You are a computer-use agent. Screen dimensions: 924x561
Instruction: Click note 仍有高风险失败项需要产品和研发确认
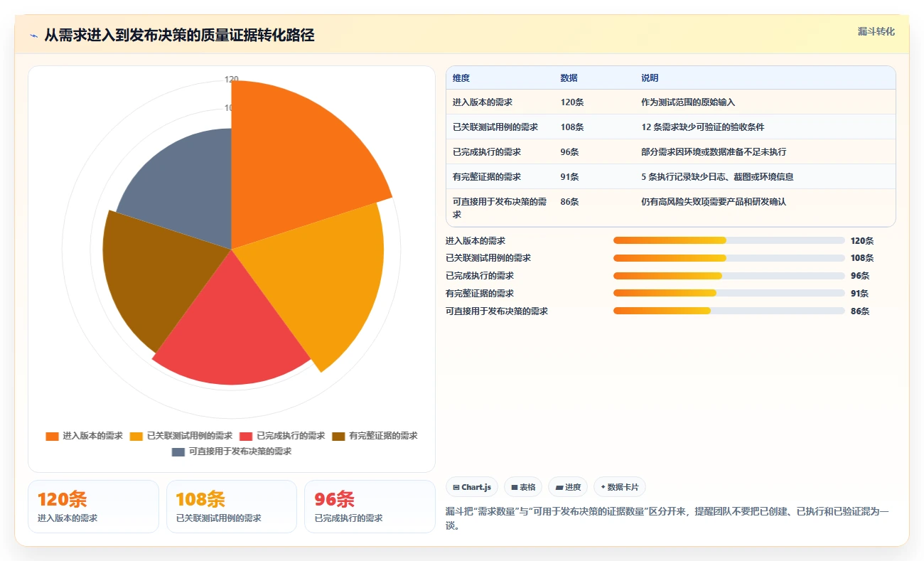coord(714,202)
